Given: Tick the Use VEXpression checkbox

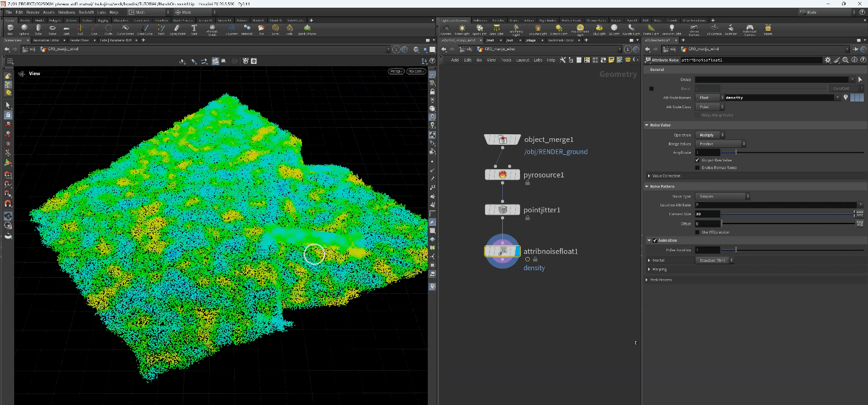Looking at the screenshot, I should coord(698,232).
